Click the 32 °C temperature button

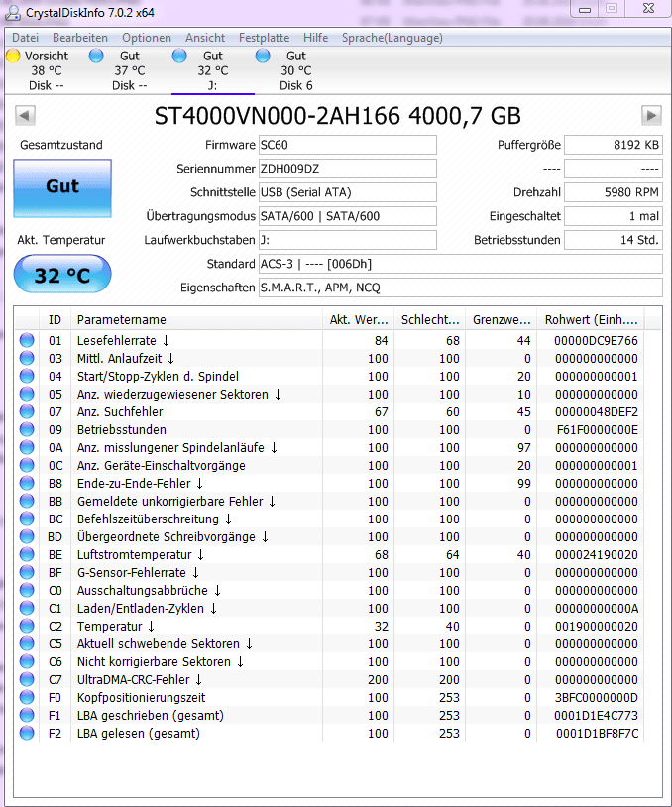[x=62, y=275]
